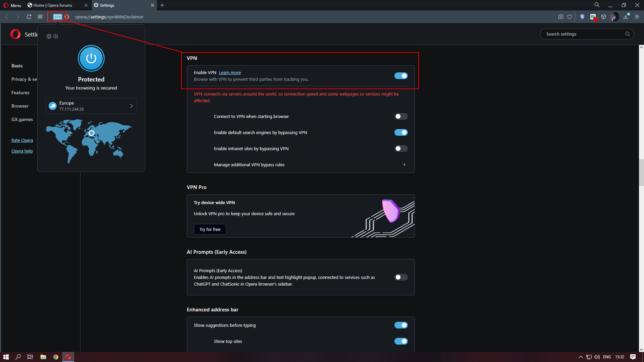Image resolution: width=644 pixels, height=362 pixels.
Task: Open Easy Setup sliders icon
Action: click(637, 17)
